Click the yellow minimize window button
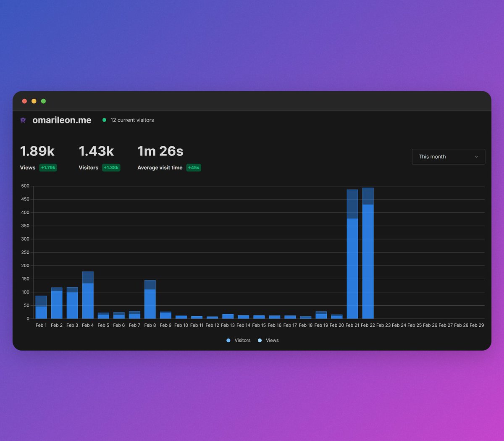Image resolution: width=504 pixels, height=441 pixels. (x=34, y=101)
